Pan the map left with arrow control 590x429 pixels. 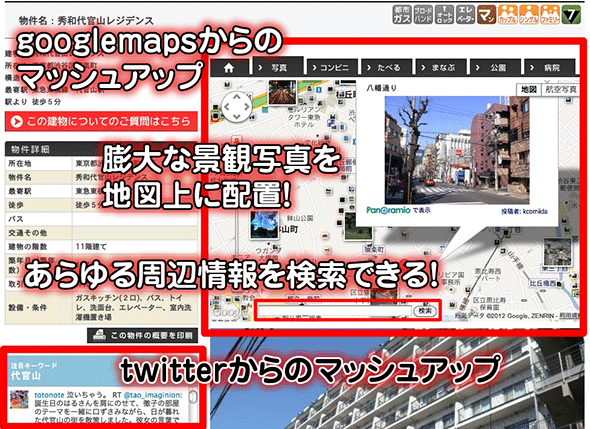tap(227, 107)
